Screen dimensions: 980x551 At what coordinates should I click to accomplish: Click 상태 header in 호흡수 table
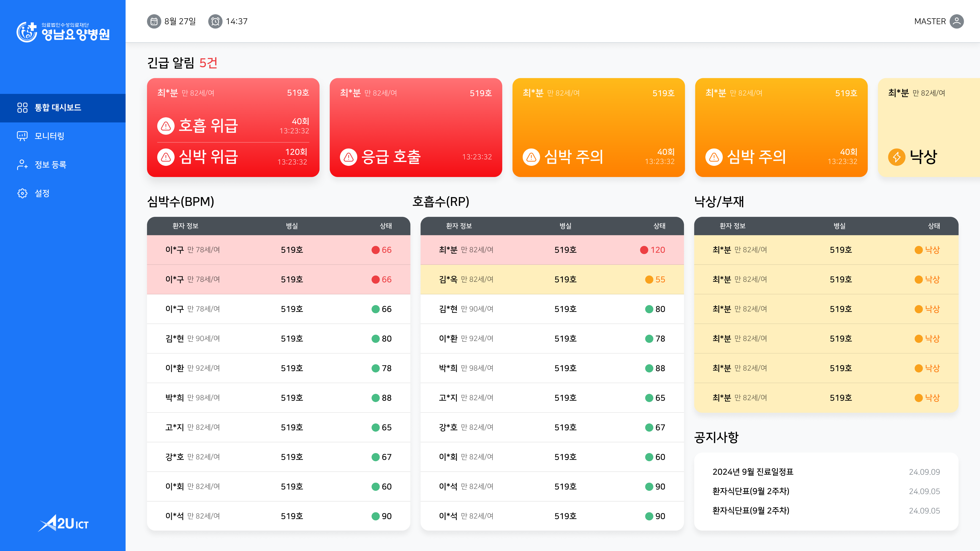coord(659,226)
